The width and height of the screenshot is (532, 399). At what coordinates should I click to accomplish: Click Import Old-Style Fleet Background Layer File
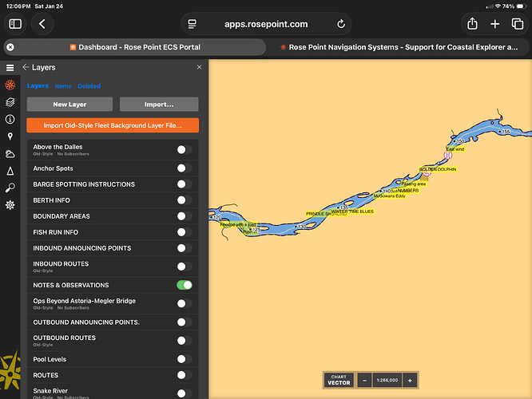[113, 125]
